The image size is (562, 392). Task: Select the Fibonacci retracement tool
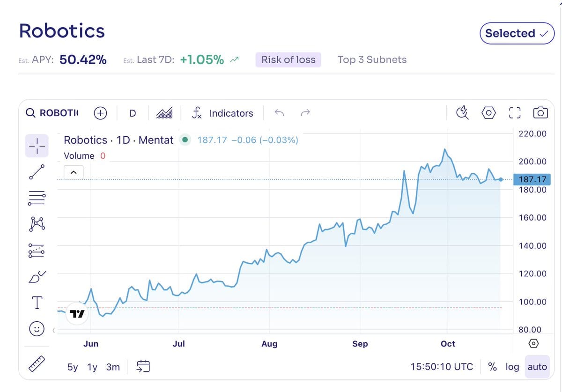(x=37, y=198)
